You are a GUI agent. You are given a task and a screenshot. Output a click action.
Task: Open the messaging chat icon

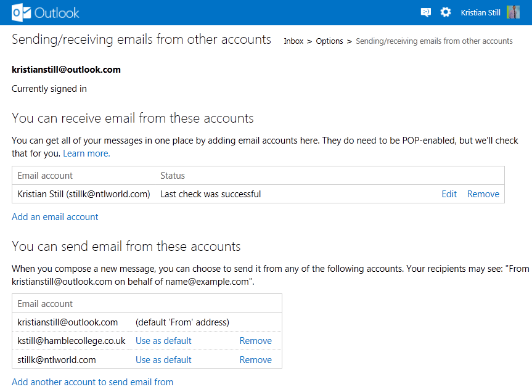[x=426, y=12]
